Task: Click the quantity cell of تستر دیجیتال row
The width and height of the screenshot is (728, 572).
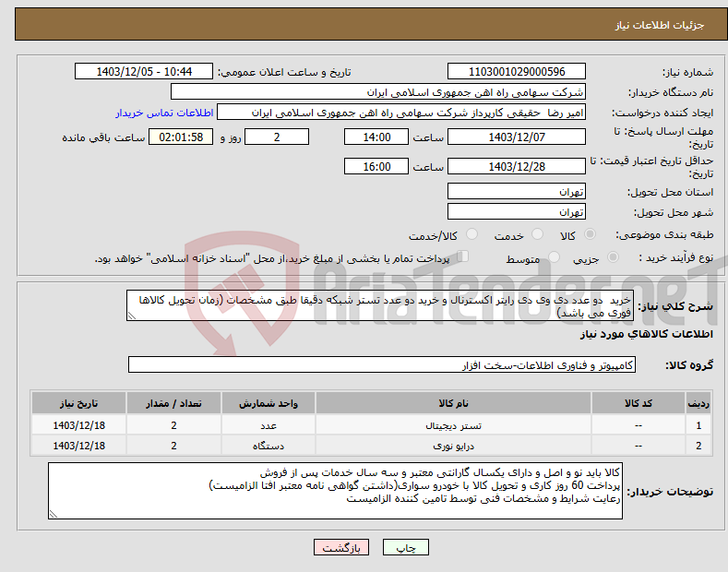Action: pos(173,425)
